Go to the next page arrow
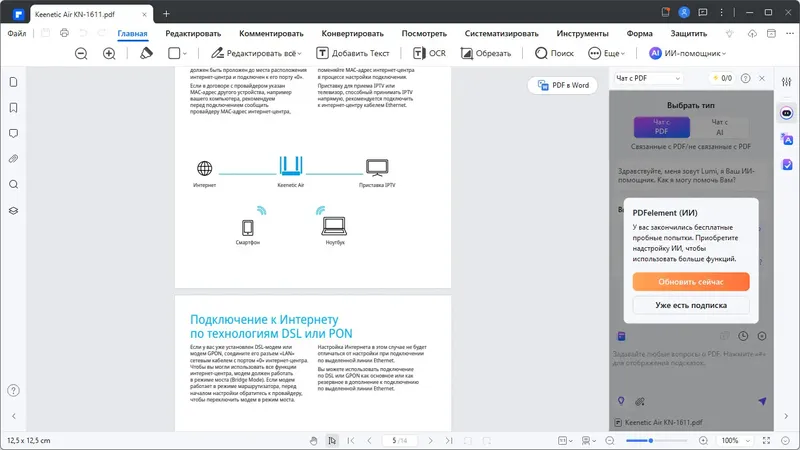Viewport: 800px width, 450px height. tap(430, 440)
